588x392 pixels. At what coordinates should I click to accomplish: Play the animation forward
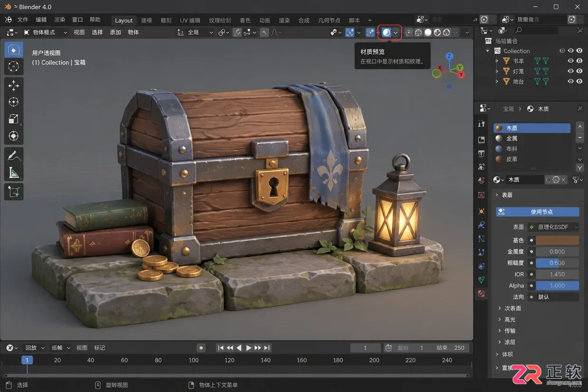(248, 348)
